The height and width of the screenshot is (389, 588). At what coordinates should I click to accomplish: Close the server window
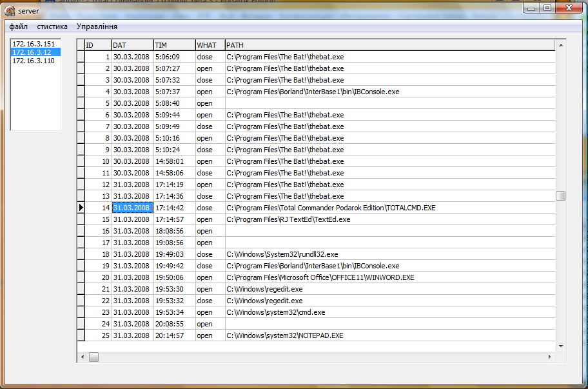[x=569, y=8]
